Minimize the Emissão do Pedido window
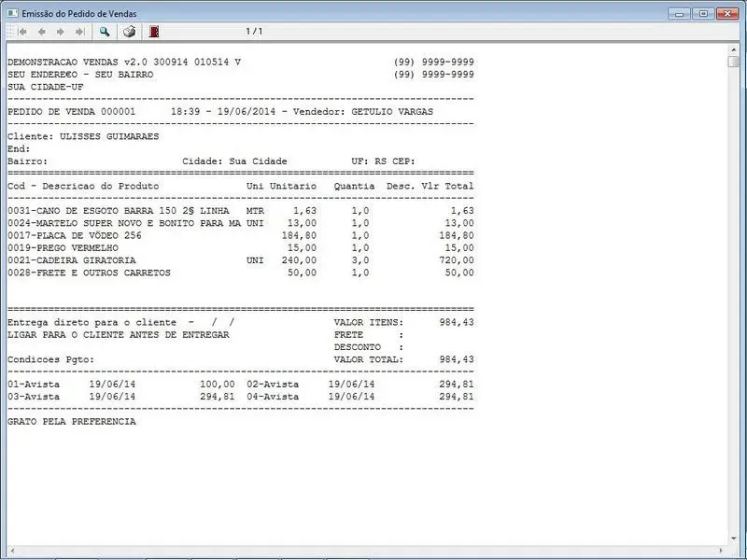 tap(680, 12)
